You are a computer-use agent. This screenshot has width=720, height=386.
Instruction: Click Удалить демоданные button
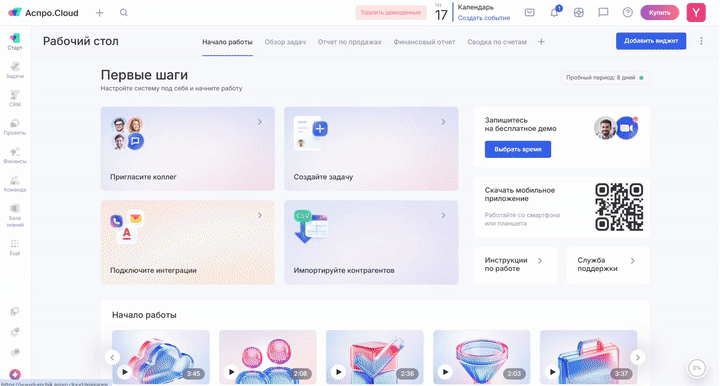coord(391,13)
